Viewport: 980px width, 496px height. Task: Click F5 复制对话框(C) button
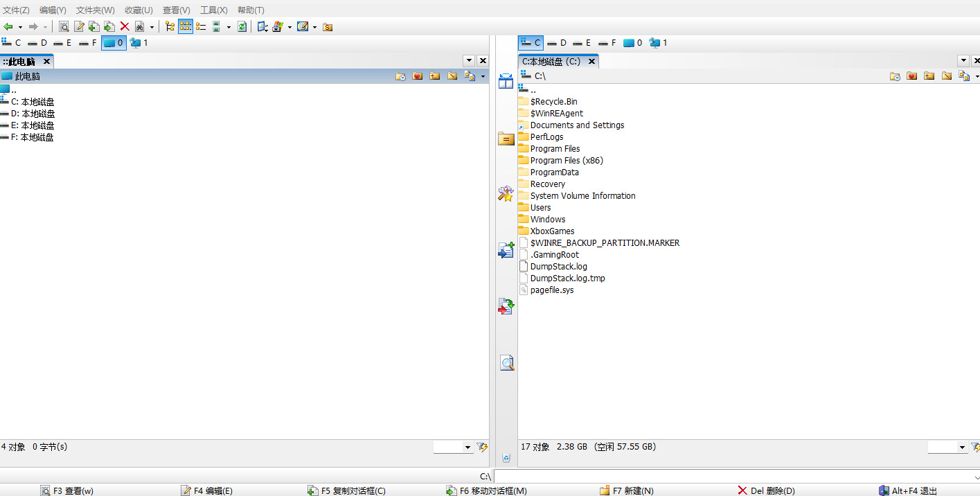(346, 490)
